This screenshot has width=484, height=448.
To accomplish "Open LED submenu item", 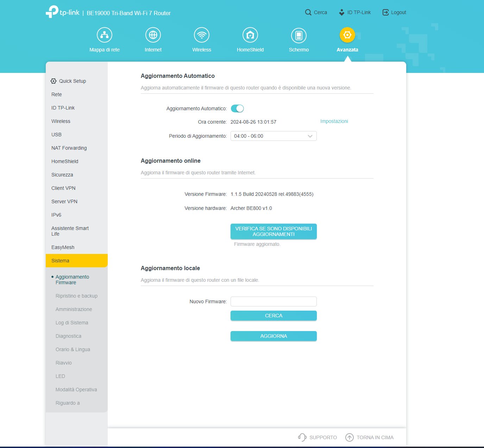I will click(x=60, y=376).
